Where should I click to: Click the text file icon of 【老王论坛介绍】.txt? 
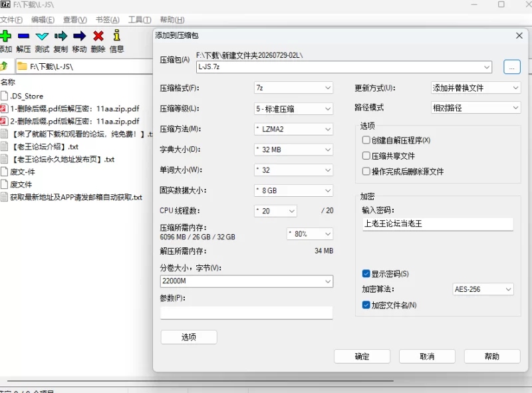tap(4, 146)
